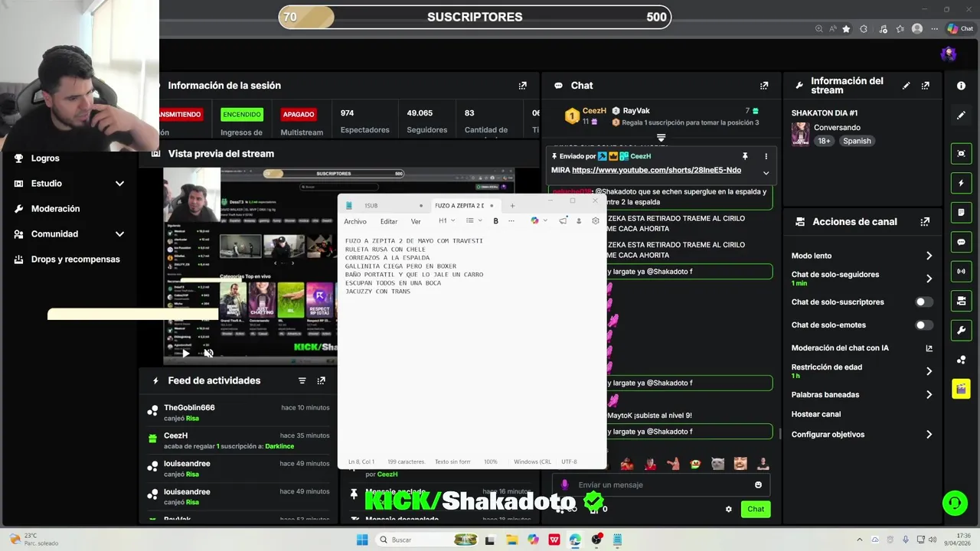This screenshot has height=551, width=980.
Task: Open pinned message three-dot menu
Action: click(766, 156)
